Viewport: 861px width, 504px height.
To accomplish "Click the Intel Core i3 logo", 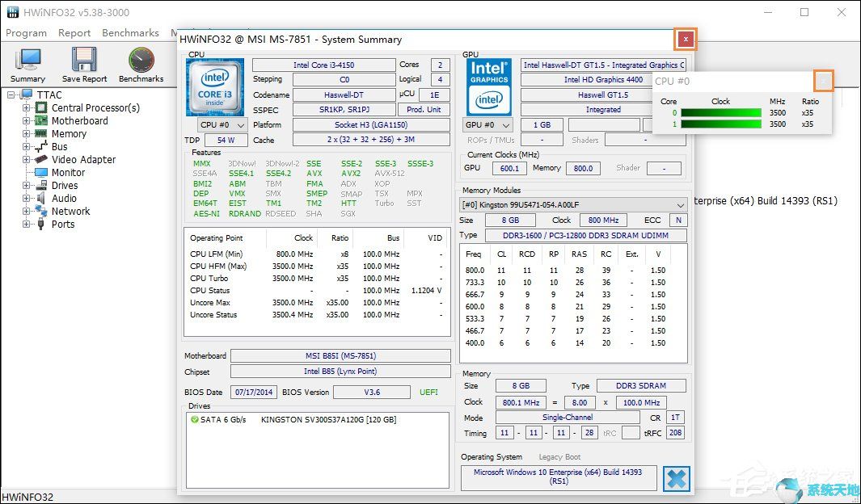I will 215,87.
